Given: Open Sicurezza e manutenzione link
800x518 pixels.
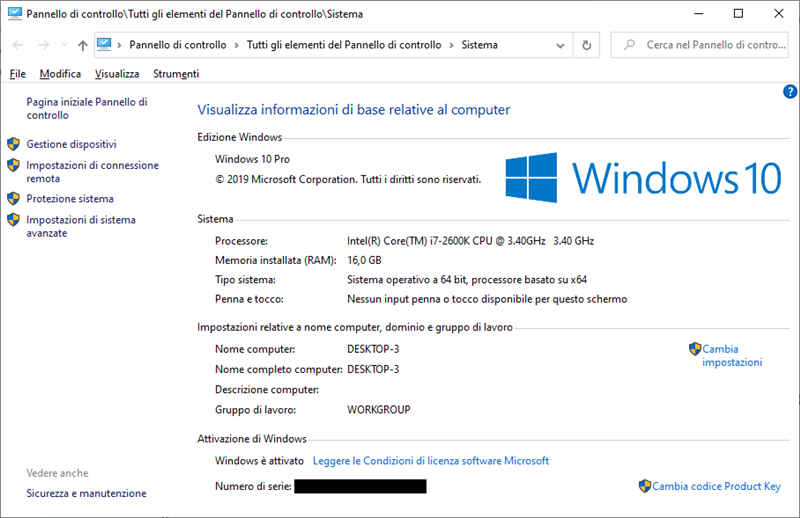Looking at the screenshot, I should click(x=86, y=494).
